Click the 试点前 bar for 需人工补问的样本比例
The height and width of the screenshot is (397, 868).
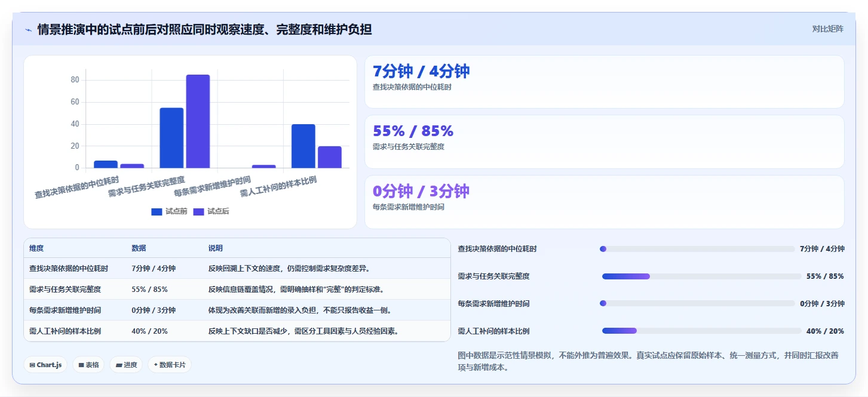(x=303, y=146)
